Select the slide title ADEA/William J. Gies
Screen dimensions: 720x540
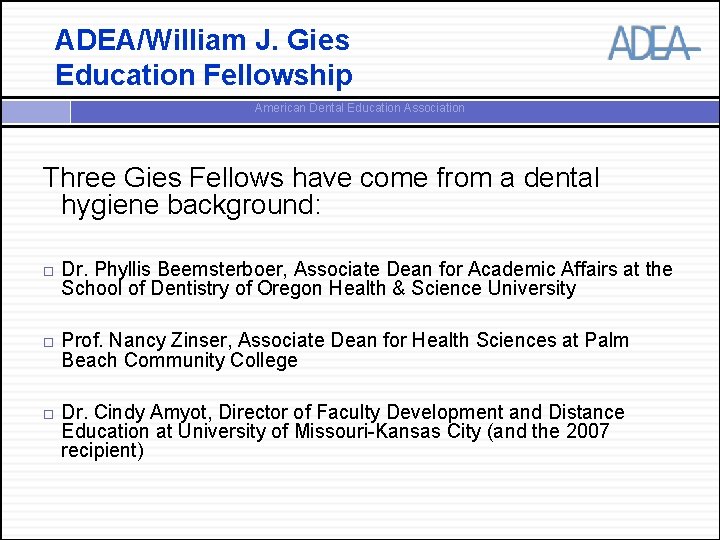coord(202,40)
